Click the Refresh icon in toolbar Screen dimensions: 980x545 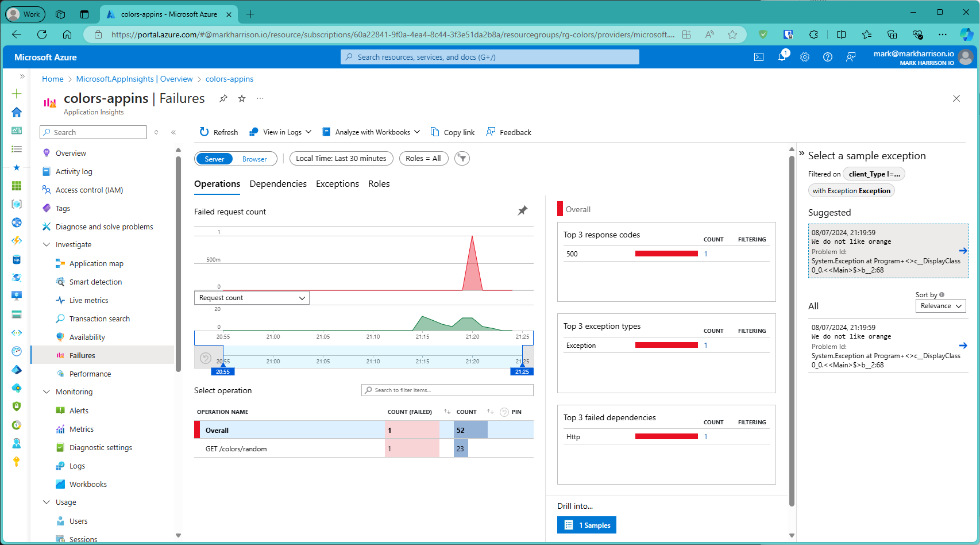204,132
